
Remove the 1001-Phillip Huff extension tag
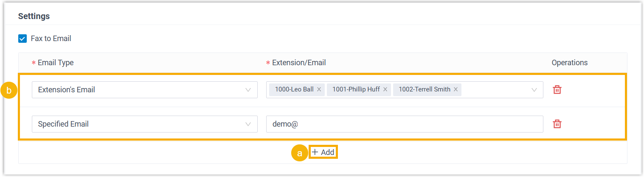point(385,90)
